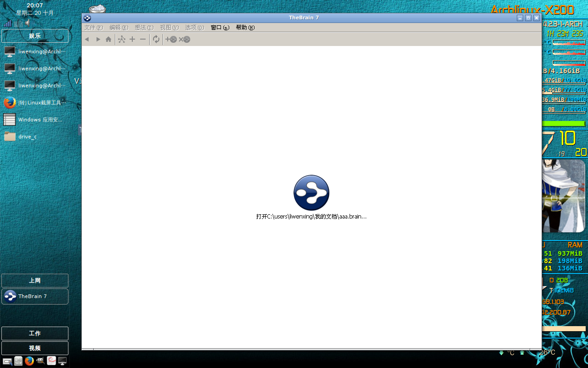
Task: Open the 编辑 (E) menu
Action: (x=119, y=28)
